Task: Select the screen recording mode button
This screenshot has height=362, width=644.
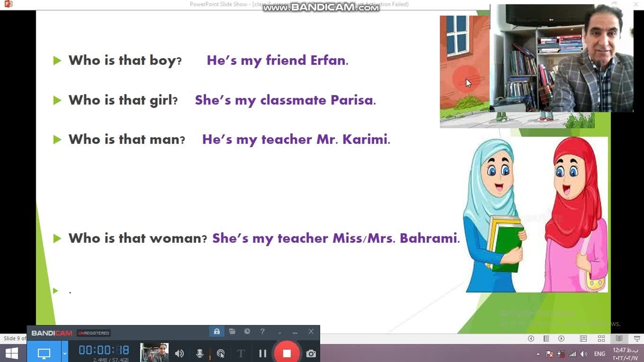Action: pyautogui.click(x=44, y=353)
